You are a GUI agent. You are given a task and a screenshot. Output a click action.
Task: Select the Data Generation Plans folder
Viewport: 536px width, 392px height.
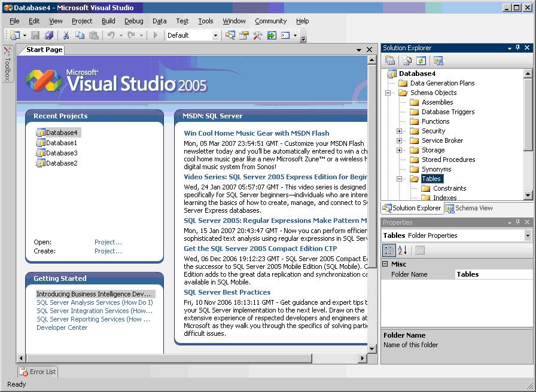(442, 83)
